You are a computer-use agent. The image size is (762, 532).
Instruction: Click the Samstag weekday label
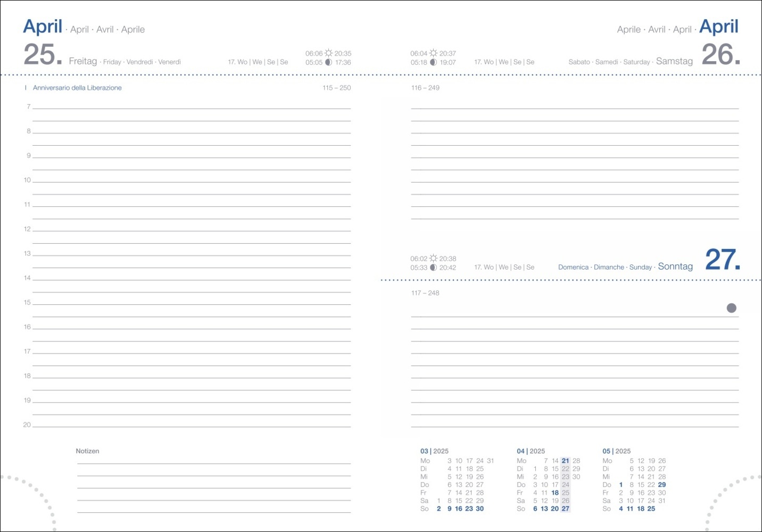(x=674, y=61)
